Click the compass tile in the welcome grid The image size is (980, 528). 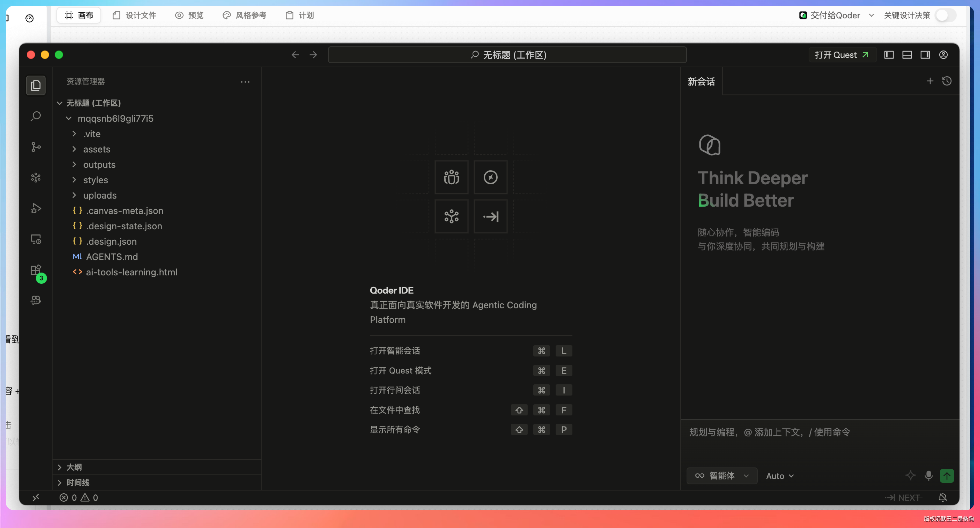[x=490, y=177]
